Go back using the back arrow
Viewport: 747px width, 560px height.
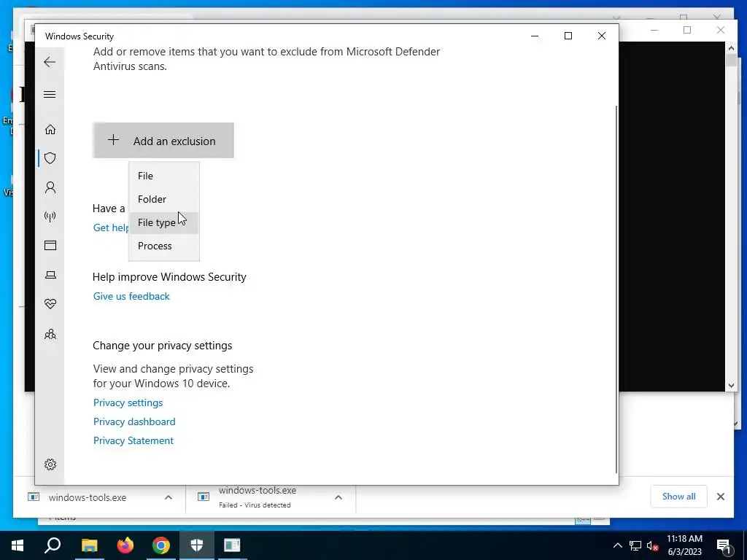click(50, 62)
